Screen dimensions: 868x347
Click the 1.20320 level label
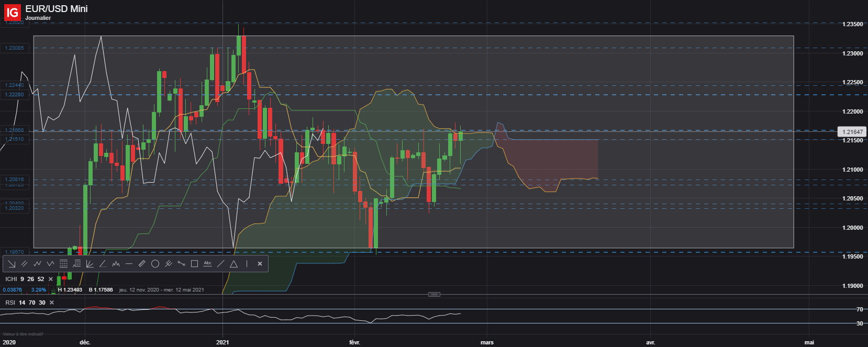[x=14, y=208]
